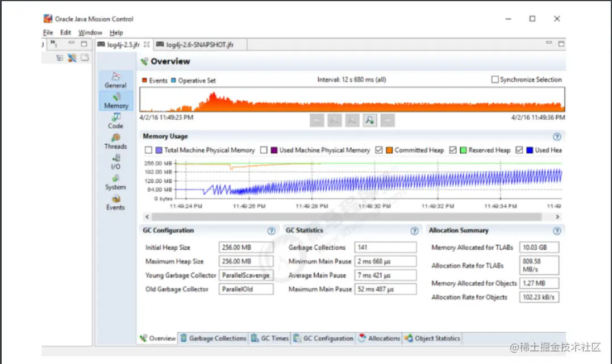Click the first range navigation button
The image size is (612, 364).
(x=317, y=120)
